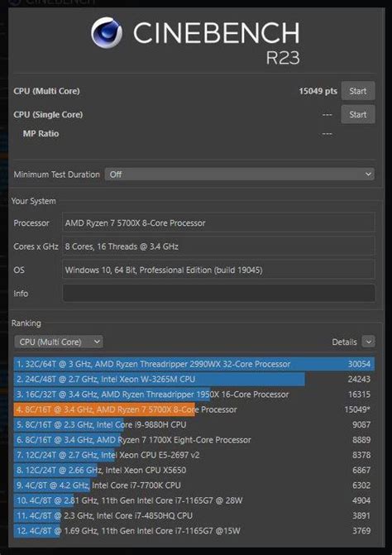Select ranking row Intel Core i7-7700K CPU
The height and width of the screenshot is (555, 392).
pyautogui.click(x=194, y=486)
